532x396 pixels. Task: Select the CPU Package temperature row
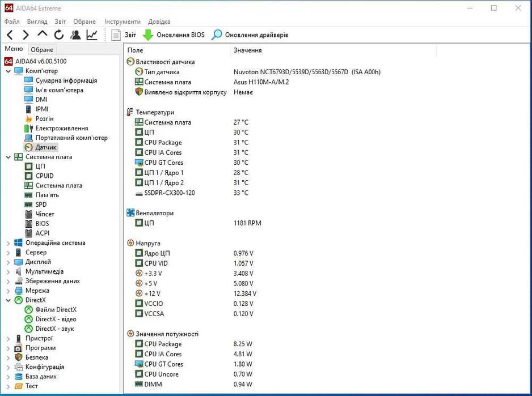[192, 142]
